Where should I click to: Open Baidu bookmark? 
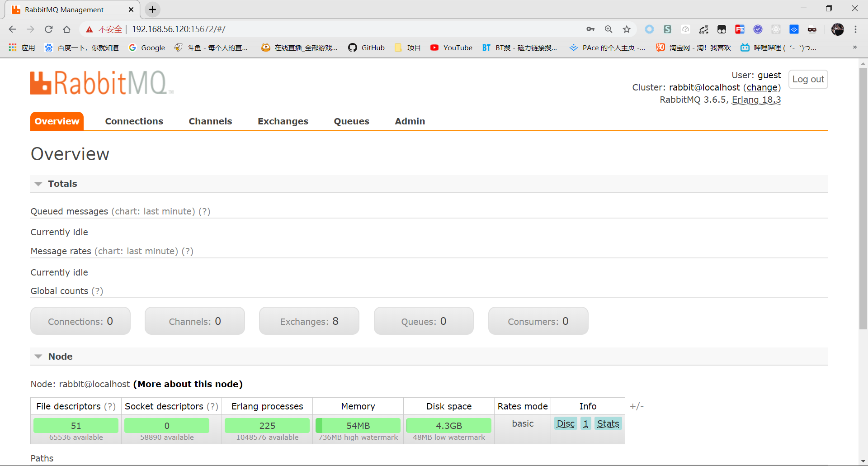(x=81, y=48)
